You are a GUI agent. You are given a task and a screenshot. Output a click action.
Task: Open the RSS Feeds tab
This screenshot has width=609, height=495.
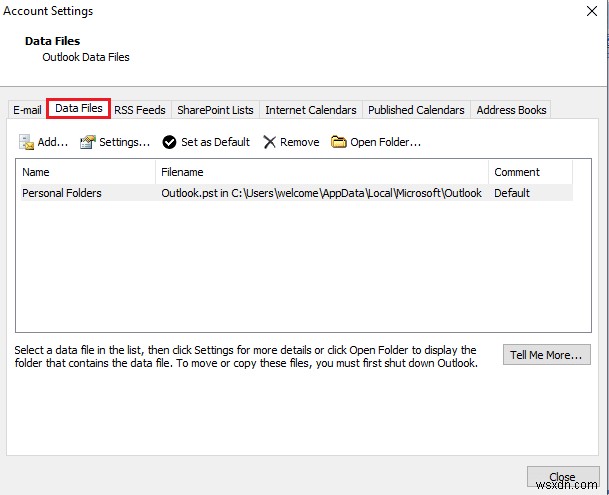[x=140, y=110]
